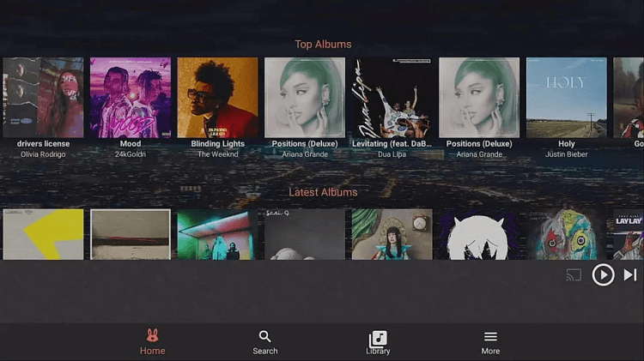Select the 'Blinding Lights' title text
The width and height of the screenshot is (644, 361).
coord(218,143)
